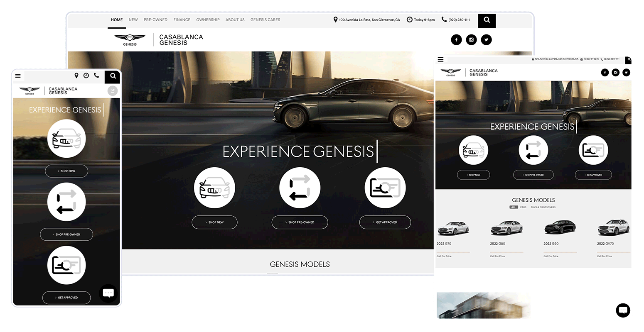Click the Twitter icon in the desktop site header

[x=486, y=40]
